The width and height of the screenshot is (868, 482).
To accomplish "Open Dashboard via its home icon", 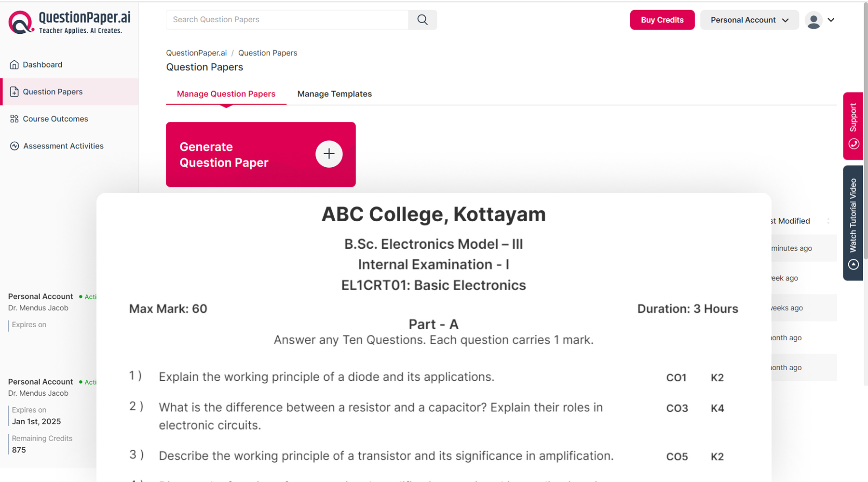I will tap(14, 65).
